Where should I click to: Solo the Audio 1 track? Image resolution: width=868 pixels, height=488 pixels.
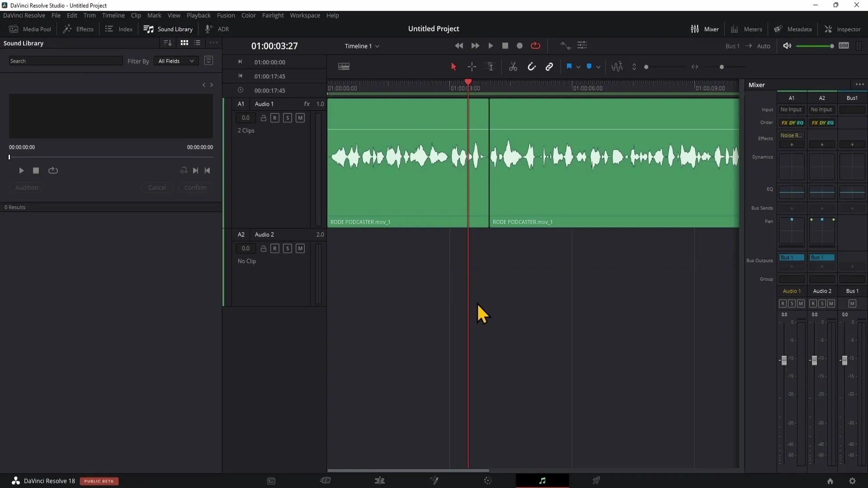[288, 117]
